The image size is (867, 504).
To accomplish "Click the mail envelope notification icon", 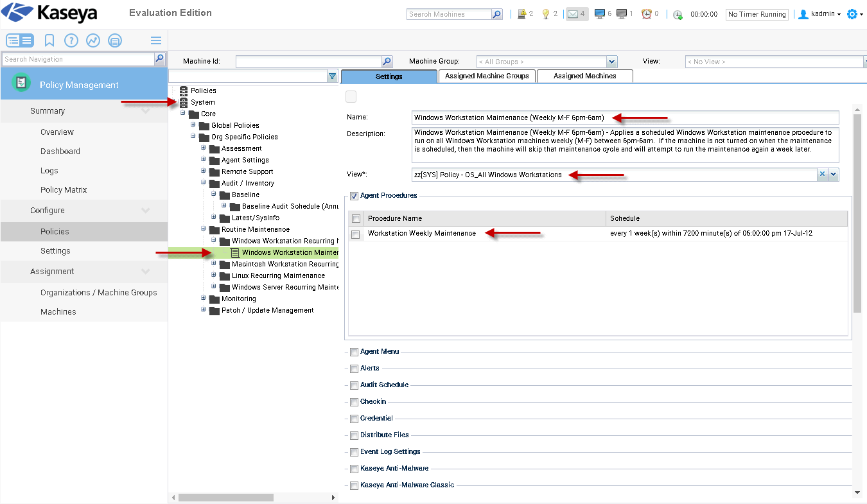I will (x=572, y=14).
